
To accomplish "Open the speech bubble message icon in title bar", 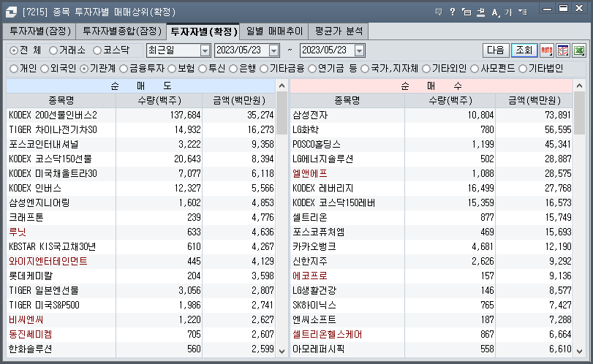I will point(439,12).
